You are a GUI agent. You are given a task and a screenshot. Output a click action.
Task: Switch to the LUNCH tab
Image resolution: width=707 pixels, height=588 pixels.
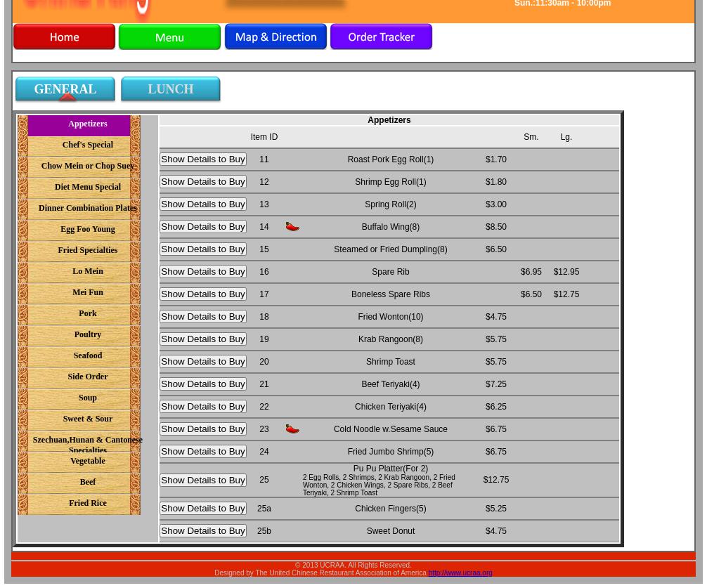tap(171, 90)
